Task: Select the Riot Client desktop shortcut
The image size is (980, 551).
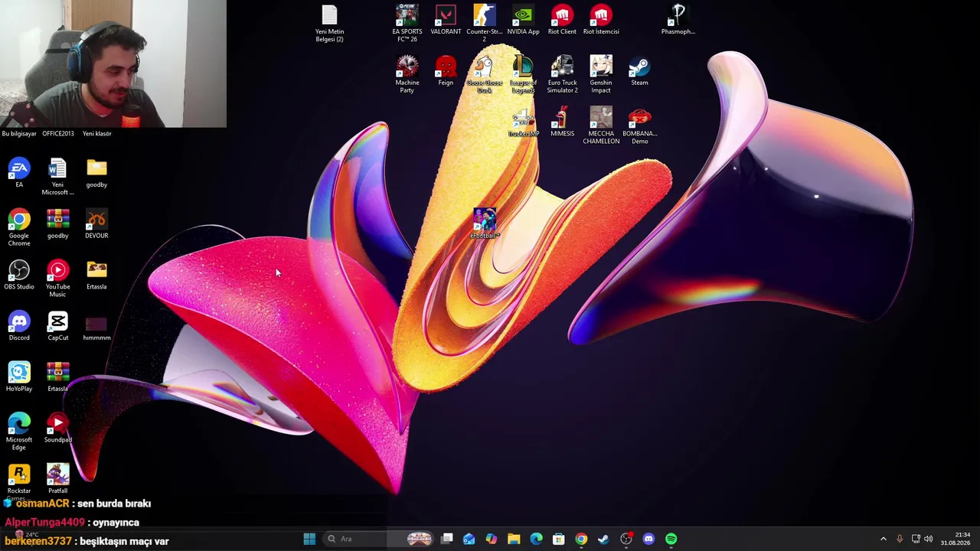Action: point(562,20)
